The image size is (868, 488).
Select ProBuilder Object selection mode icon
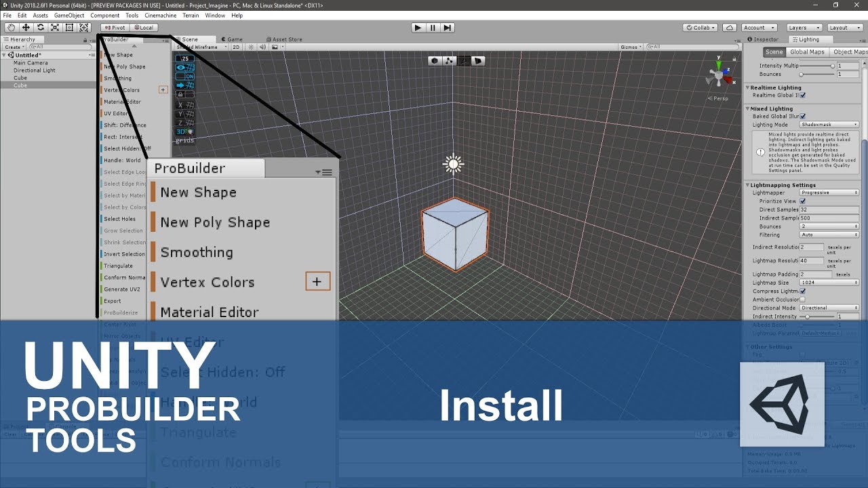click(435, 61)
